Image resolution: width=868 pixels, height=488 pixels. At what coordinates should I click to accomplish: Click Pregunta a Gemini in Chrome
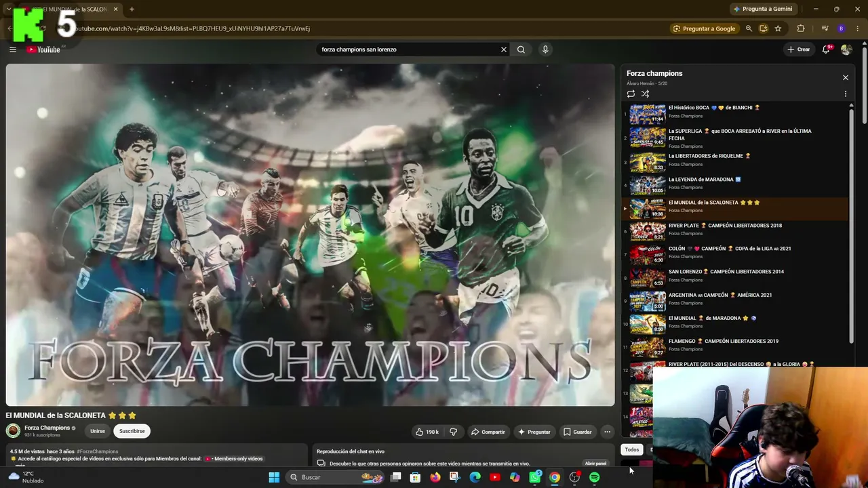(x=763, y=9)
